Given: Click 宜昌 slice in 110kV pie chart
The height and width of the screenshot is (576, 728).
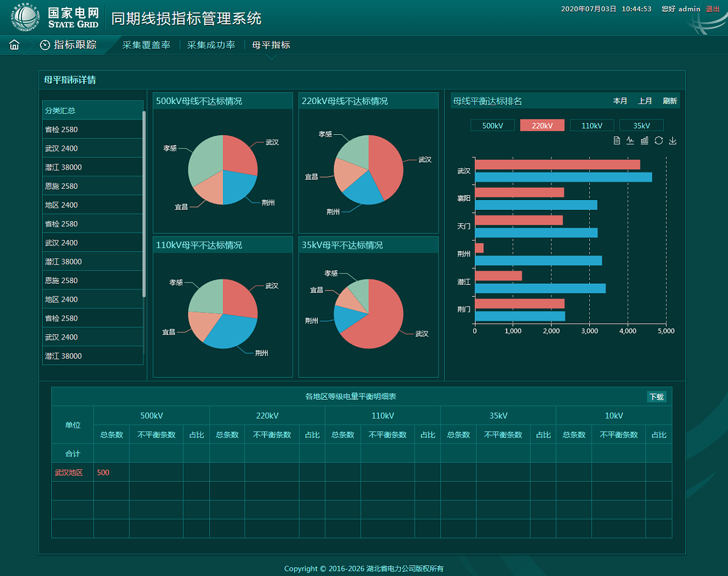Looking at the screenshot, I should 204,325.
